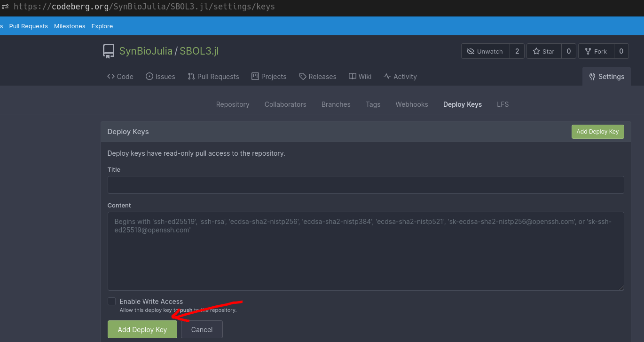View watchers by clicking the count 2

517,51
